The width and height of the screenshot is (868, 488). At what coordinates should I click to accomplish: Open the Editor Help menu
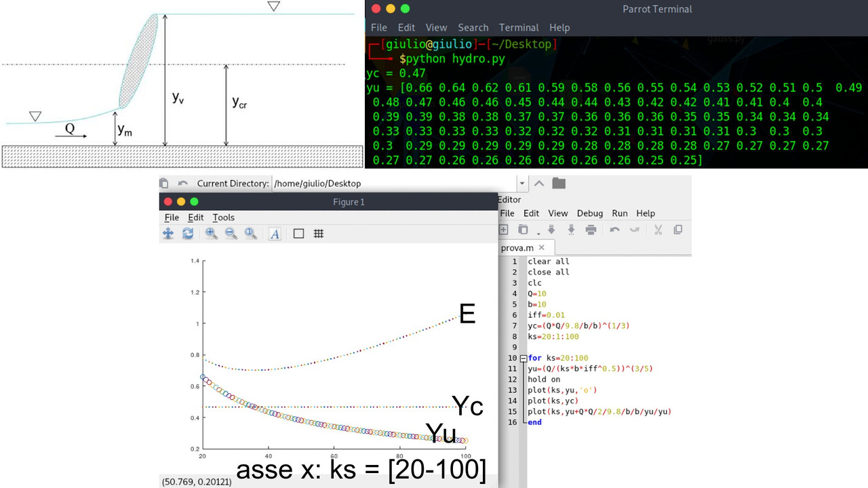click(646, 213)
